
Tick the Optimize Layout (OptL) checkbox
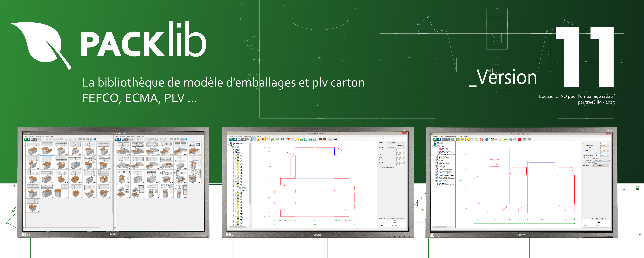coord(379,167)
